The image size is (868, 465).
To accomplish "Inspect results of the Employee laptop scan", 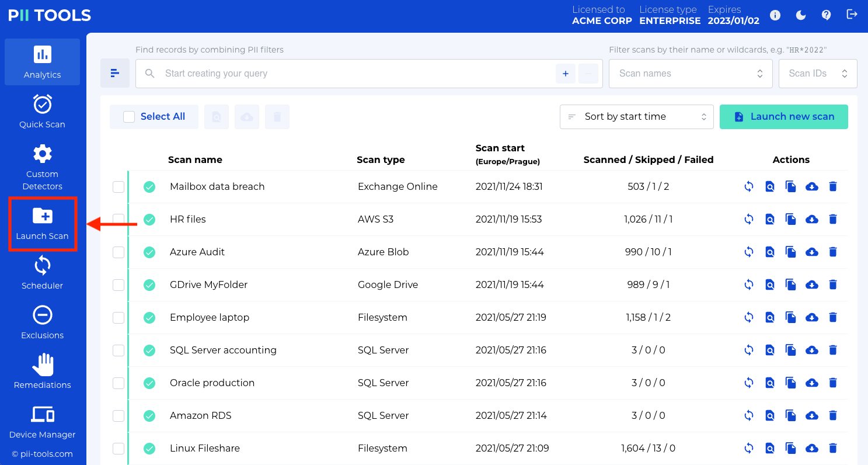I will click(770, 317).
